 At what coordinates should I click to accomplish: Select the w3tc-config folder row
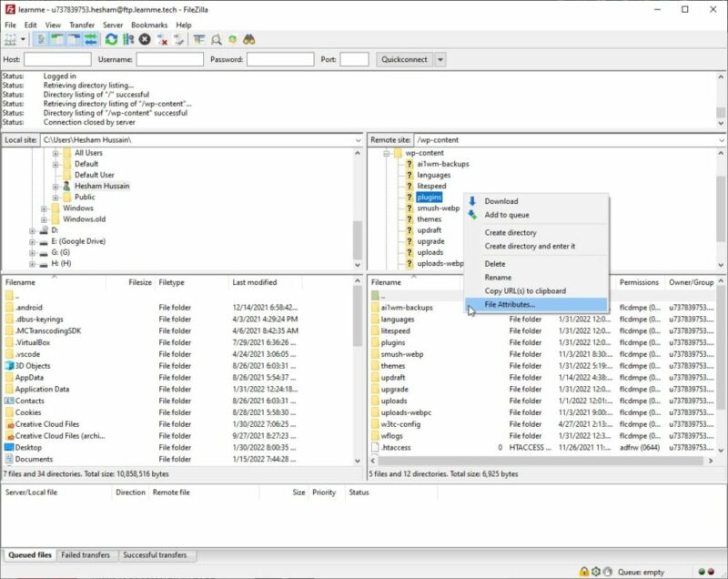(541, 424)
